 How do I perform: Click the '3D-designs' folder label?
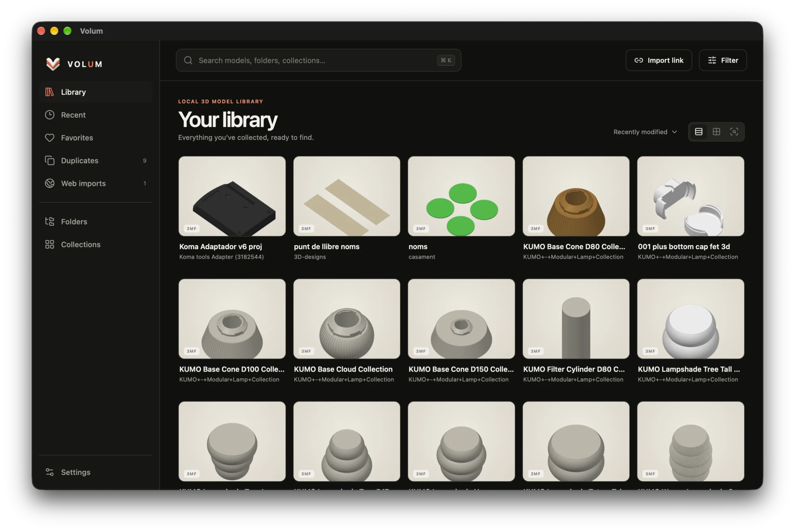tap(310, 257)
